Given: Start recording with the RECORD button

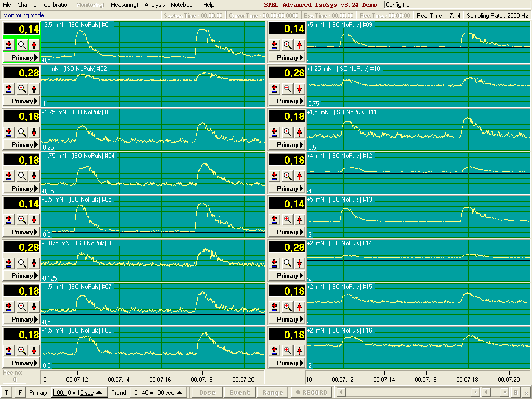Looking at the screenshot, I should 311,393.
